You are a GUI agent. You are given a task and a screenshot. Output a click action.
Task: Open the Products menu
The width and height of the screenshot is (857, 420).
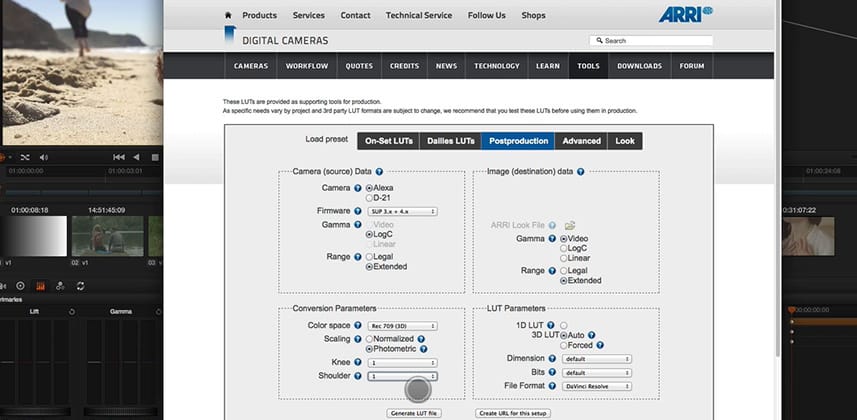click(260, 15)
